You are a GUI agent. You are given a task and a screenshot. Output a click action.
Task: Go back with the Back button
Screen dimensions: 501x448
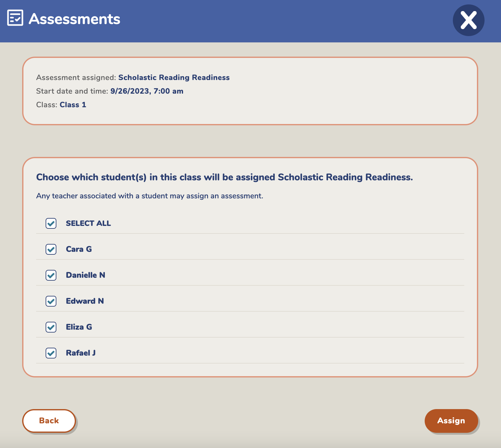49,421
